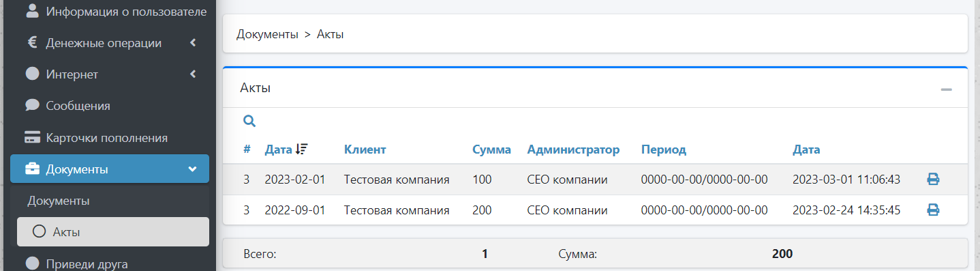Click the sort-descending icon next to Дата

[302, 149]
